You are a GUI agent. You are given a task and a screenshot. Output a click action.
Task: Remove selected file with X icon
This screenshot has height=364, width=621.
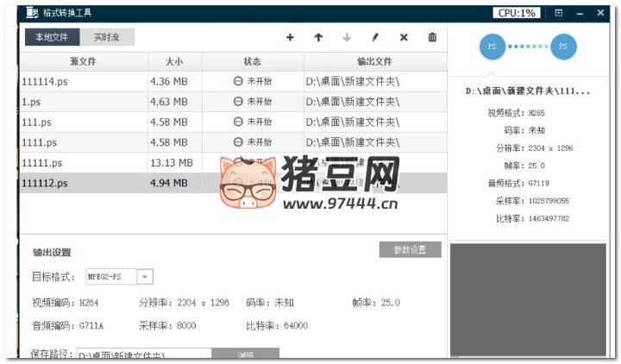pos(404,38)
